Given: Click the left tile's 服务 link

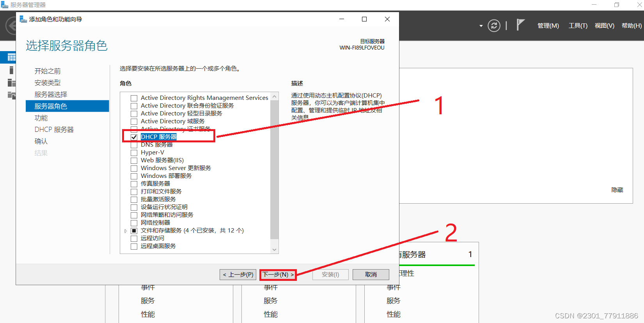Looking at the screenshot, I should (147, 301).
